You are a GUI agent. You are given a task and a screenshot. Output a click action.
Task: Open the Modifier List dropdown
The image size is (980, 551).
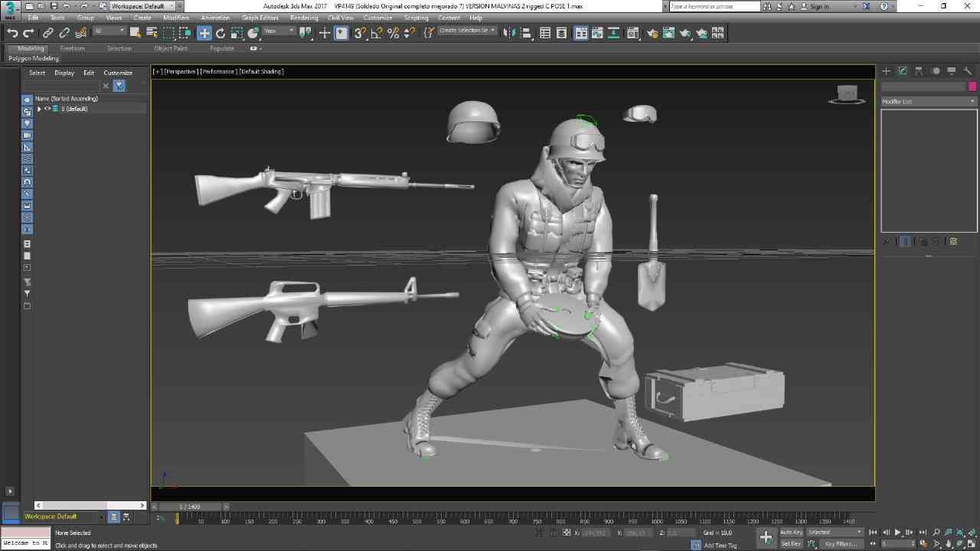click(928, 101)
